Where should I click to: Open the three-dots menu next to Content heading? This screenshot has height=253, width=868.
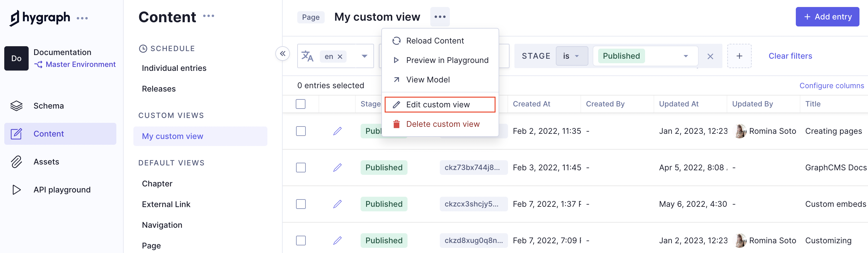pos(209,16)
